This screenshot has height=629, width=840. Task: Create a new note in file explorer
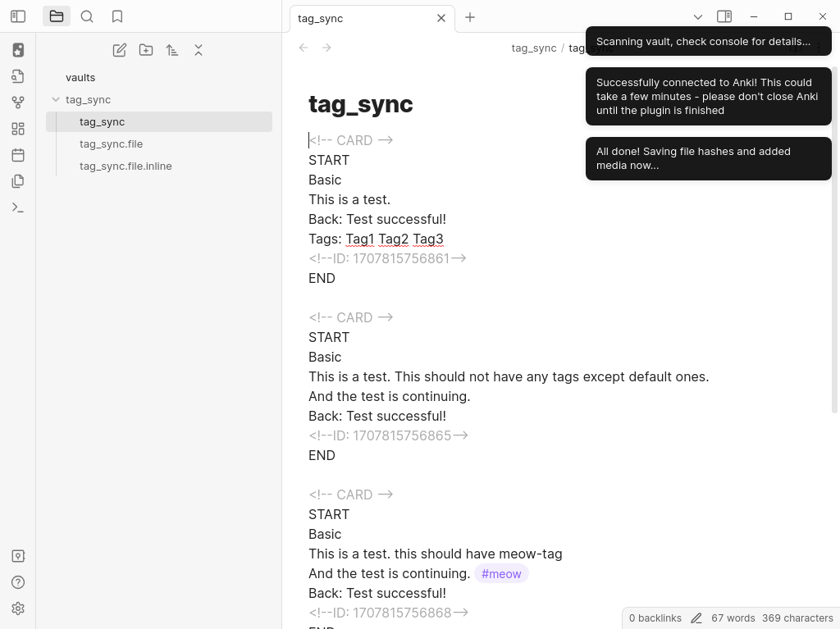coord(120,50)
